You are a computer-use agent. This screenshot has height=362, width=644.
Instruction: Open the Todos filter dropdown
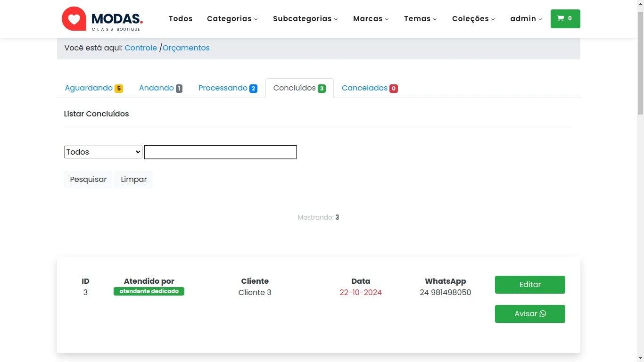click(103, 152)
